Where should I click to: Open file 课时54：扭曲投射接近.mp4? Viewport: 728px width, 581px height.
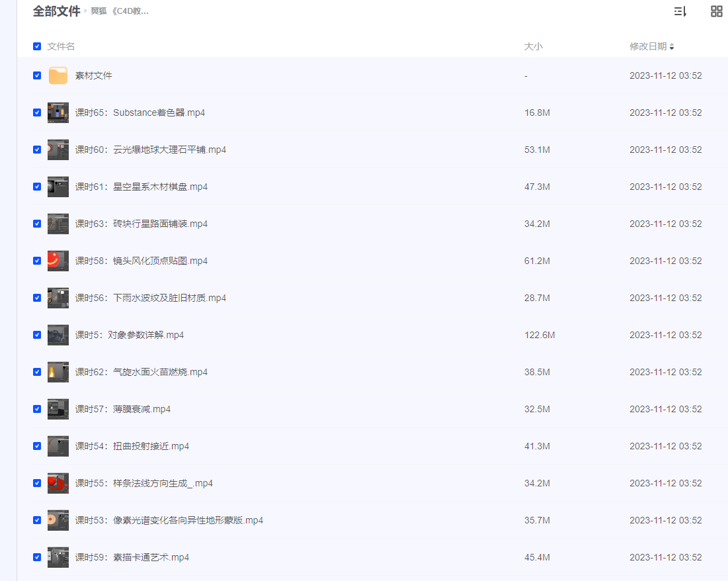132,446
